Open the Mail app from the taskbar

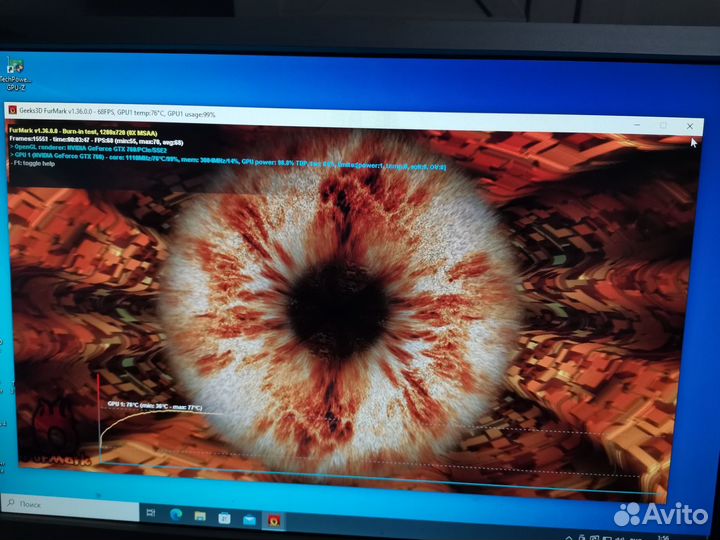(x=249, y=519)
